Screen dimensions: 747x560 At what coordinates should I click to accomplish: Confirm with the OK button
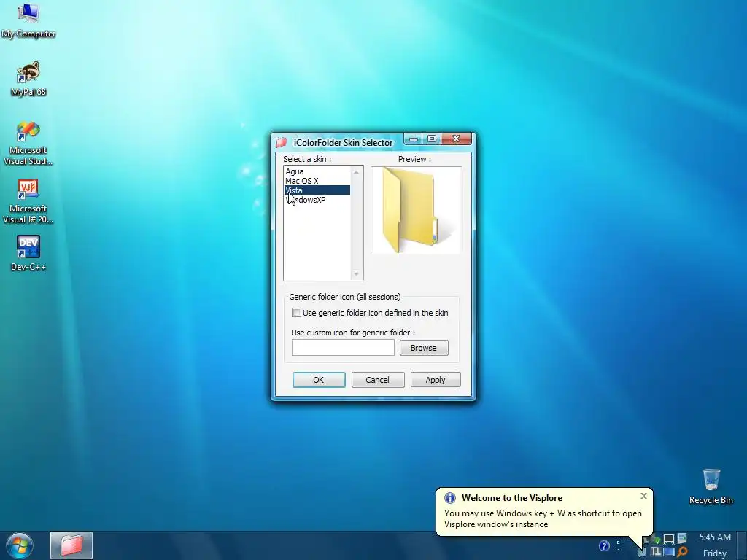pyautogui.click(x=319, y=380)
